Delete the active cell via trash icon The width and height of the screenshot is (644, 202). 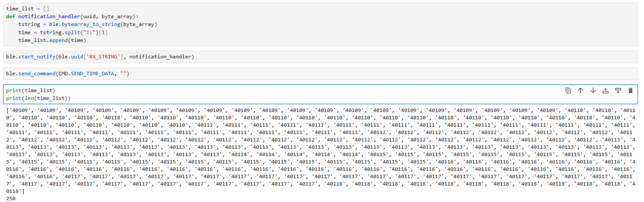631,90
